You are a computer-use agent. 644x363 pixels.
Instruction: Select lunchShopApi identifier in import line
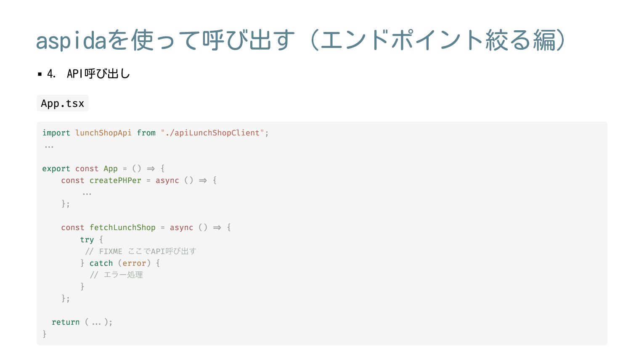tap(103, 133)
